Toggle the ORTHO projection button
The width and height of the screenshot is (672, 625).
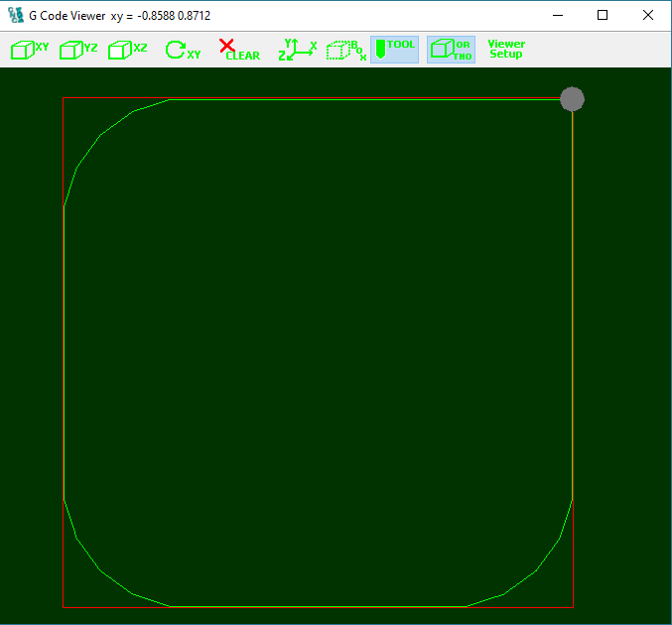(451, 50)
